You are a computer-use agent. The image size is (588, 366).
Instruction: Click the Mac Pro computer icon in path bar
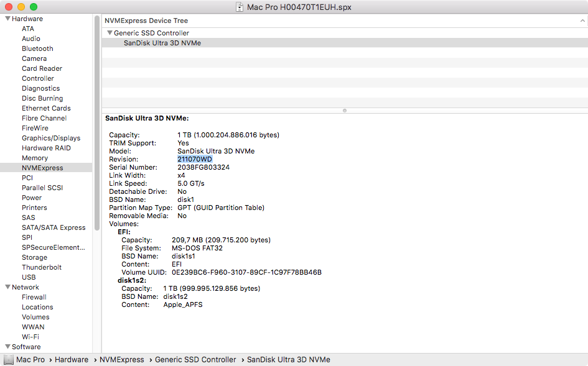[9, 360]
